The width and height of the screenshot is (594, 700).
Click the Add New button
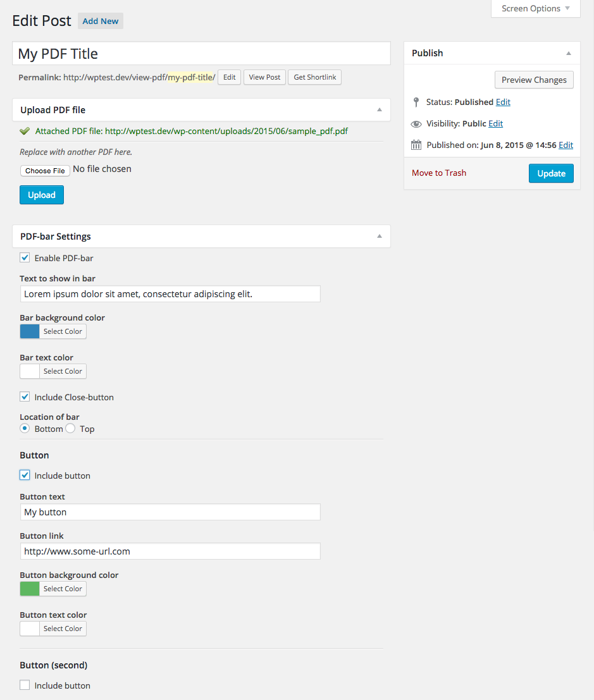101,21
